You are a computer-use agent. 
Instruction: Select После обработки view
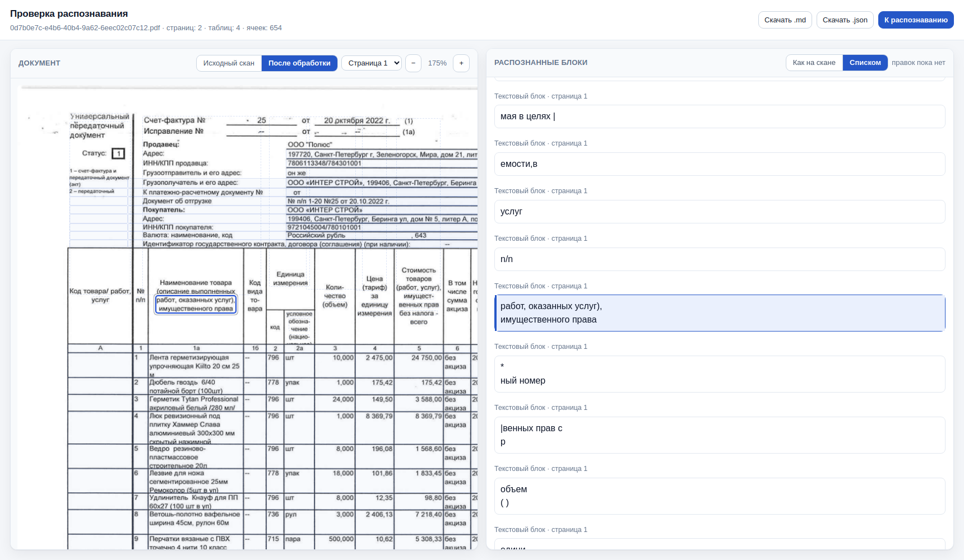(x=299, y=63)
